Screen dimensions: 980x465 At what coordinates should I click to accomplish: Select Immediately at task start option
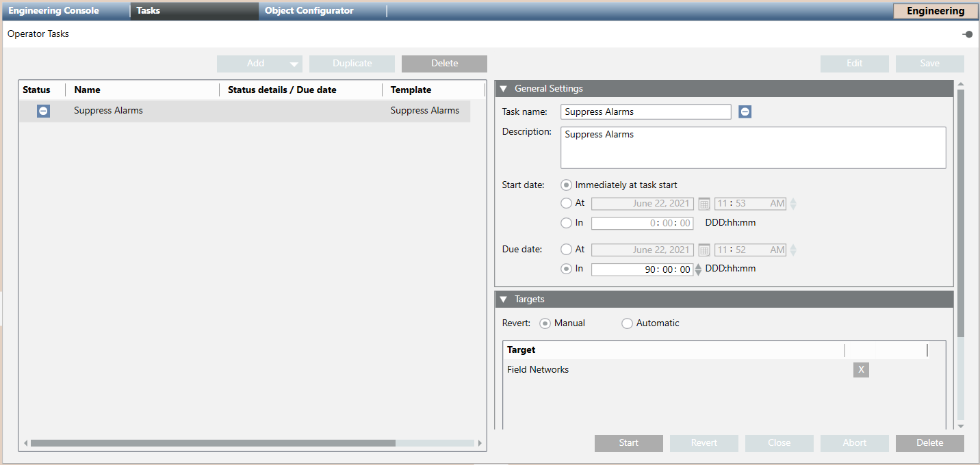[566, 185]
